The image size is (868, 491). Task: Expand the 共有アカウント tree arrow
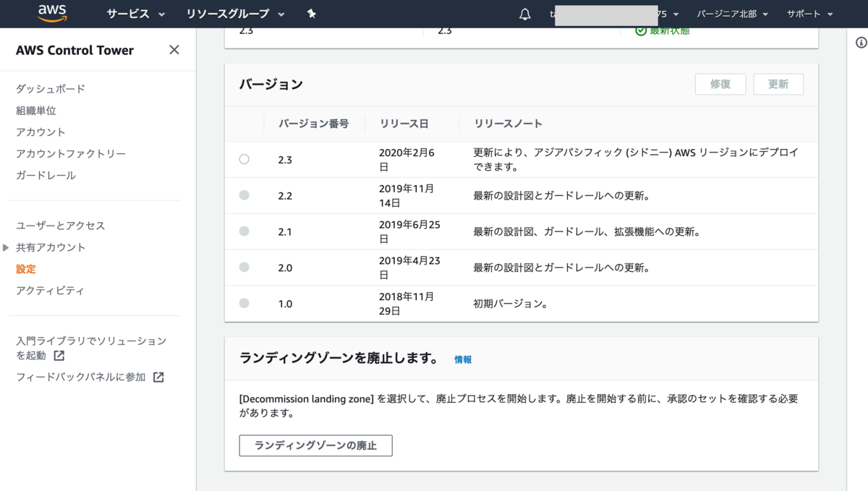point(7,247)
